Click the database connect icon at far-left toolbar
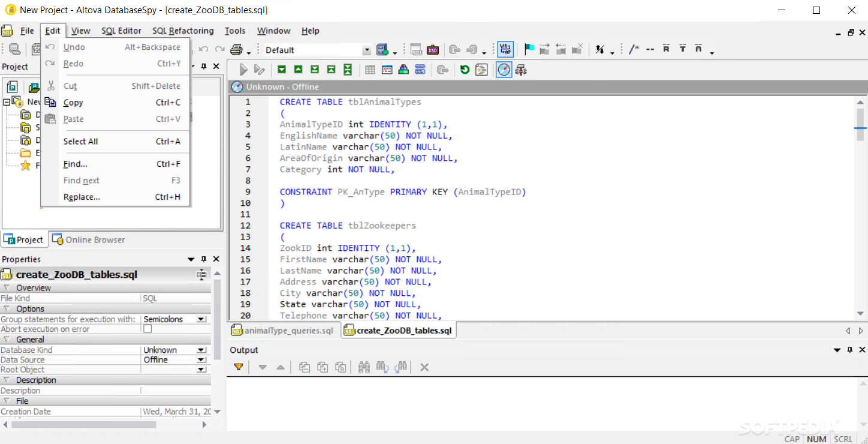 tap(14, 50)
